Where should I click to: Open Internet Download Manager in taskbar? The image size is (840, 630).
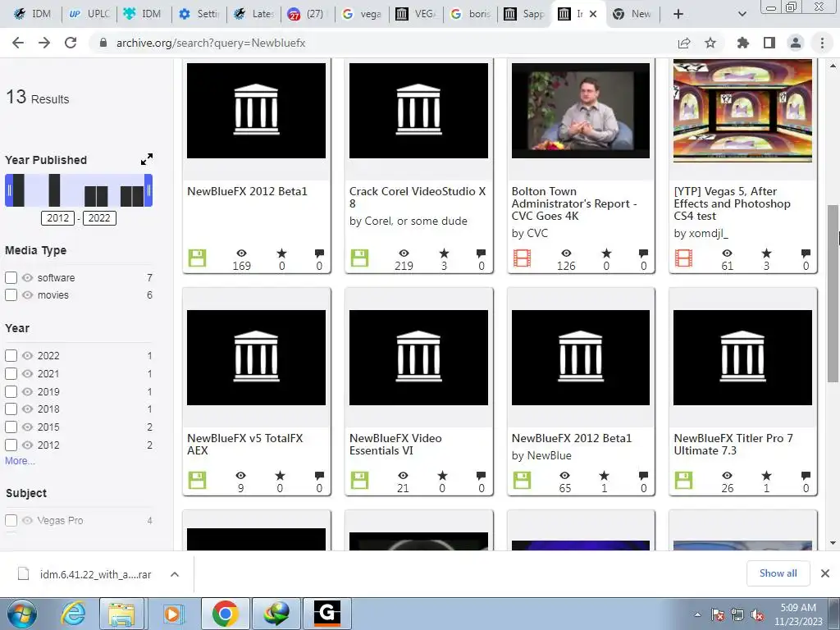276,614
